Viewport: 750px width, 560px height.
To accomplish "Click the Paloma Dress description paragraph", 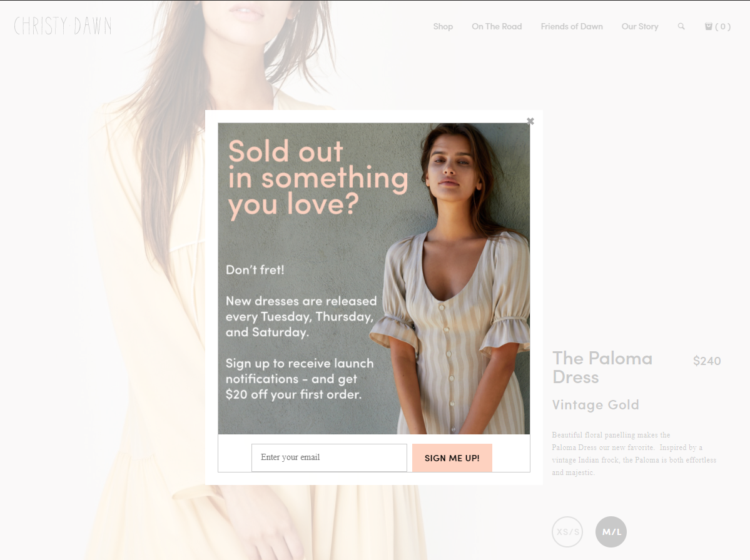I will (634, 454).
